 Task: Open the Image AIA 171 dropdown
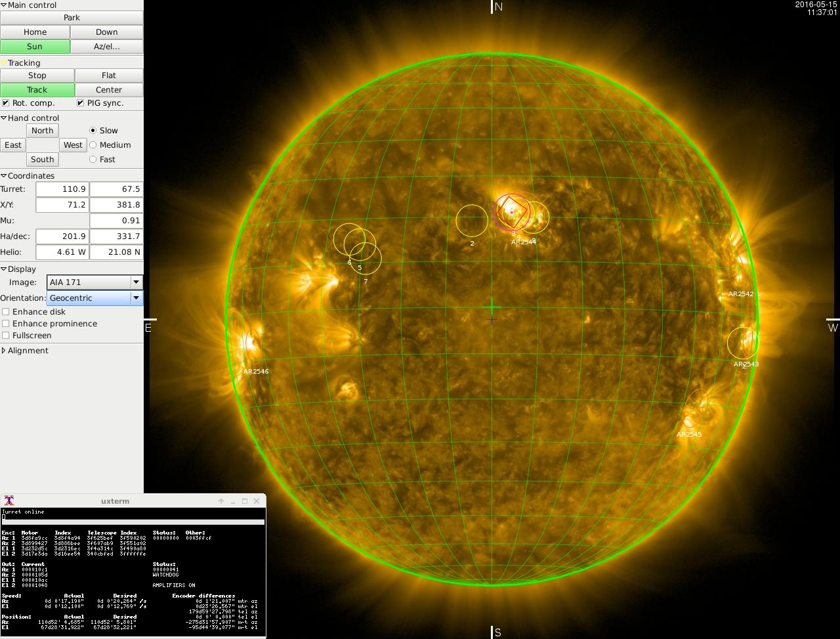pos(136,282)
